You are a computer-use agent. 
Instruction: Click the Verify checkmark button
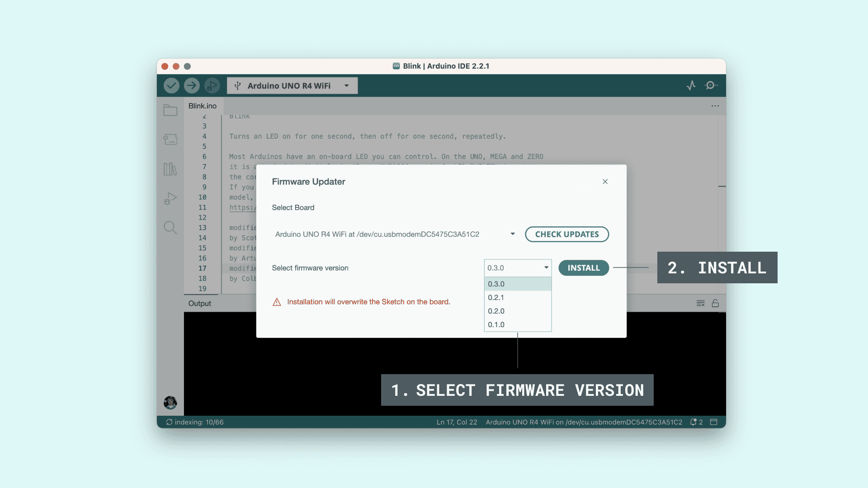click(171, 85)
